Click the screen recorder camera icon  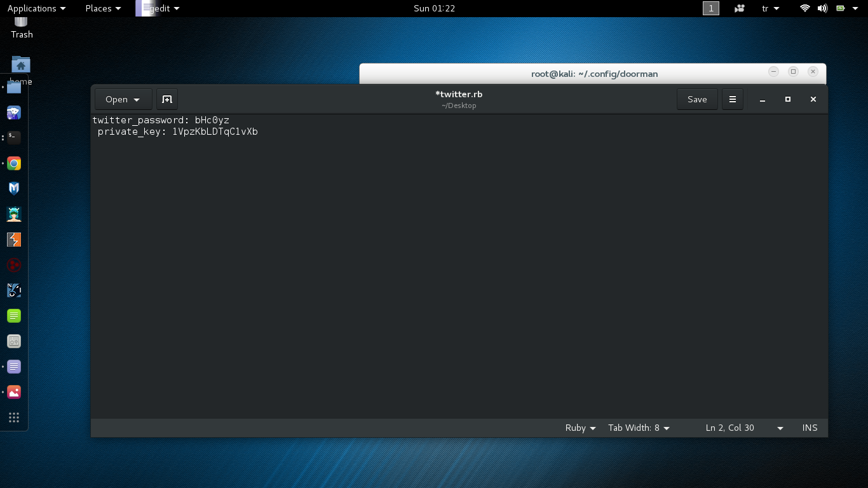pos(739,8)
